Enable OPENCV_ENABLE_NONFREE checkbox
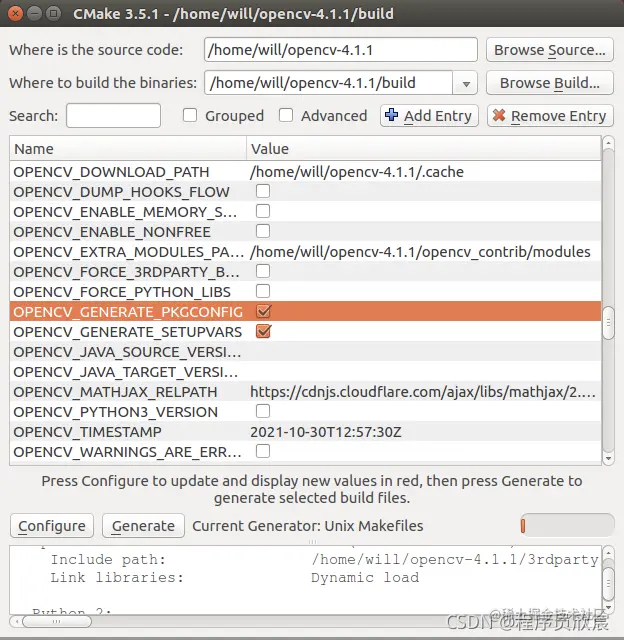The width and height of the screenshot is (624, 640). click(x=263, y=231)
